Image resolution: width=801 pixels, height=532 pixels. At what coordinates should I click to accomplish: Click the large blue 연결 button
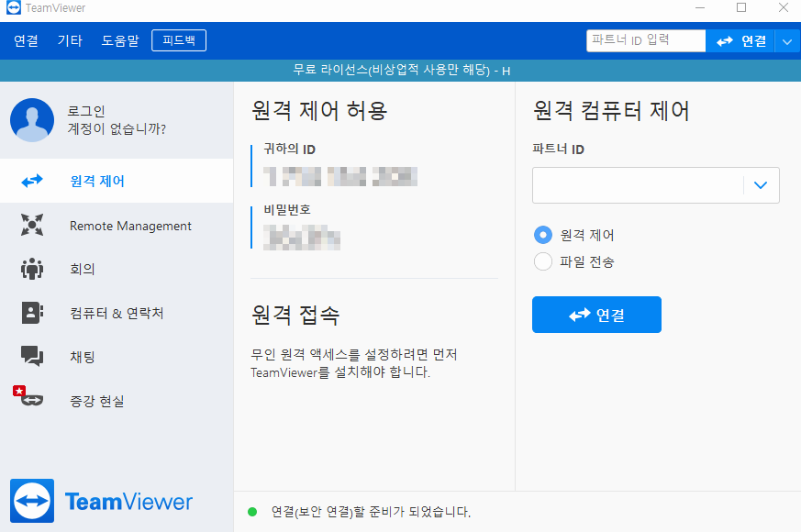click(x=596, y=315)
